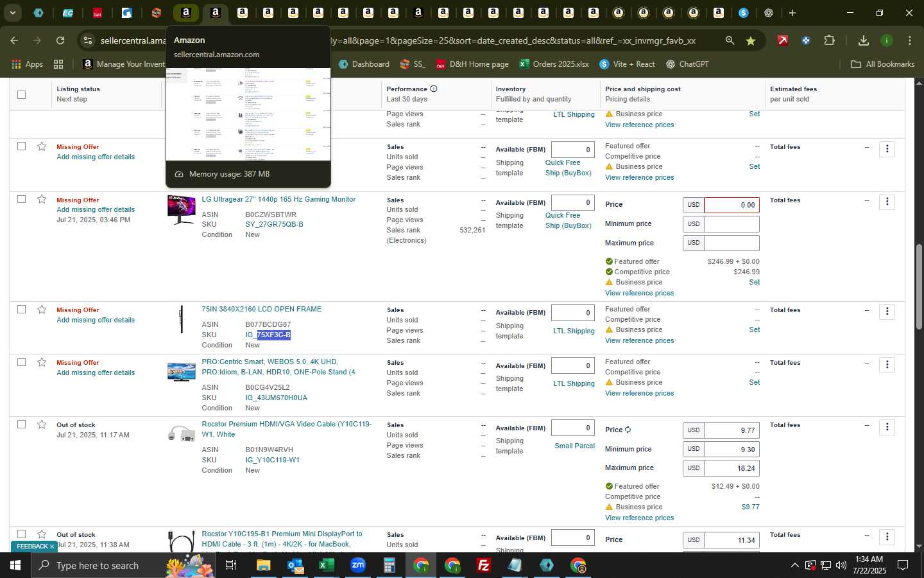
Task: Open Calculator from the taskbar
Action: (x=389, y=565)
